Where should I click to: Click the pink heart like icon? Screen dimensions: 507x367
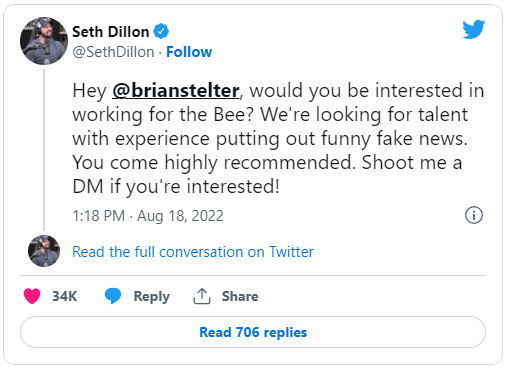[x=32, y=296]
